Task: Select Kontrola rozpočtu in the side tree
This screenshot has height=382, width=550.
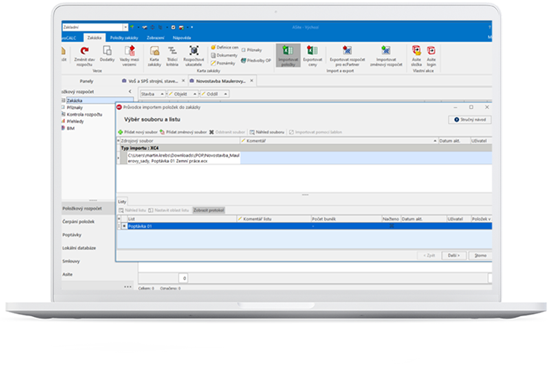Action: click(84, 115)
